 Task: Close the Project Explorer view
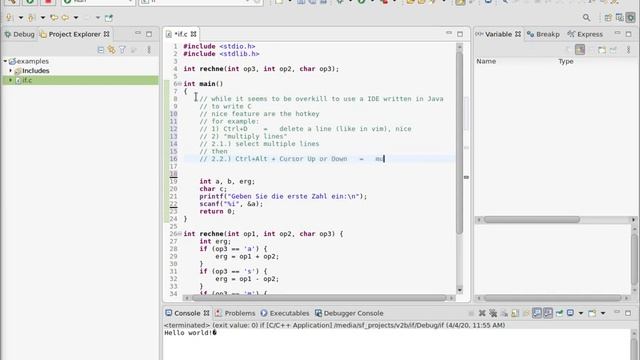click(107, 34)
